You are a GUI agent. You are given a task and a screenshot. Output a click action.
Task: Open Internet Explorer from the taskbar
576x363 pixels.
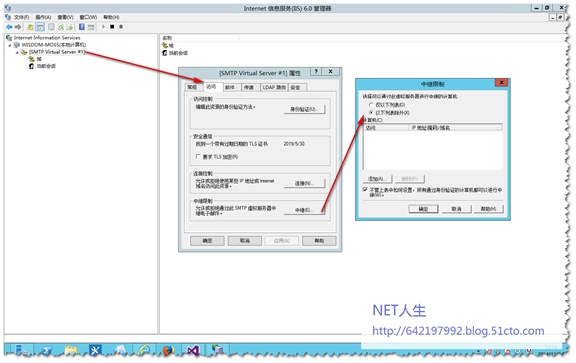click(x=144, y=351)
